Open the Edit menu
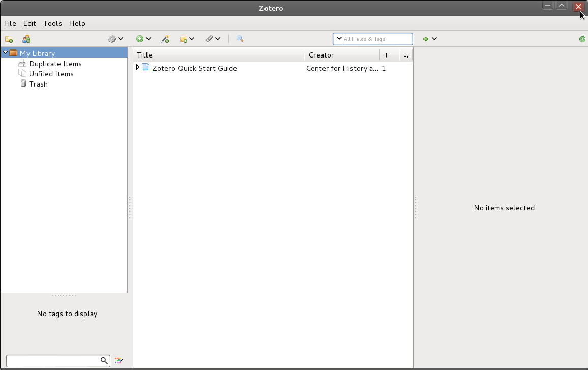The height and width of the screenshot is (370, 588). click(x=29, y=23)
